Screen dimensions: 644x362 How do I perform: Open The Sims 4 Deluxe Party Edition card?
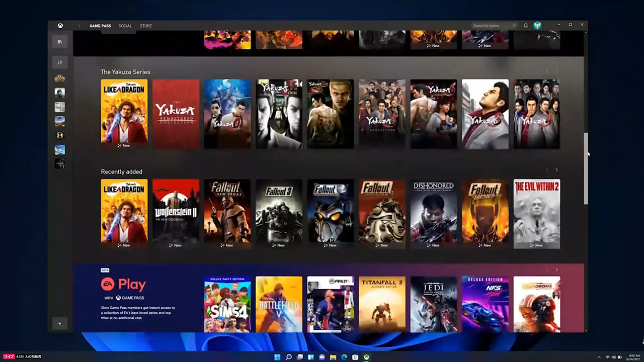227,304
